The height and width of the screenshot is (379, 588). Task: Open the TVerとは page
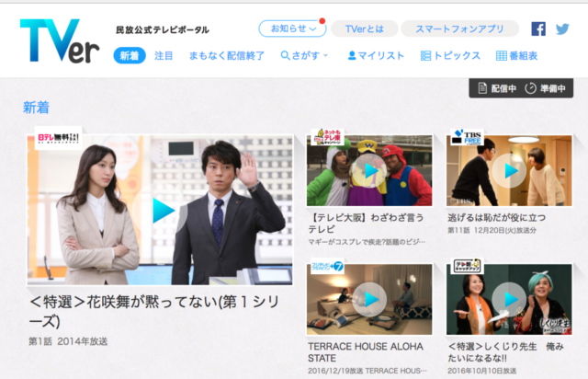[x=365, y=29]
